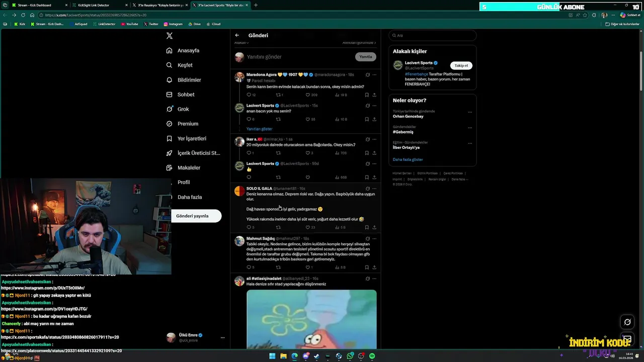This screenshot has width=644, height=362.
Task: Open Windows Start menu
Action: pyautogui.click(x=272, y=356)
